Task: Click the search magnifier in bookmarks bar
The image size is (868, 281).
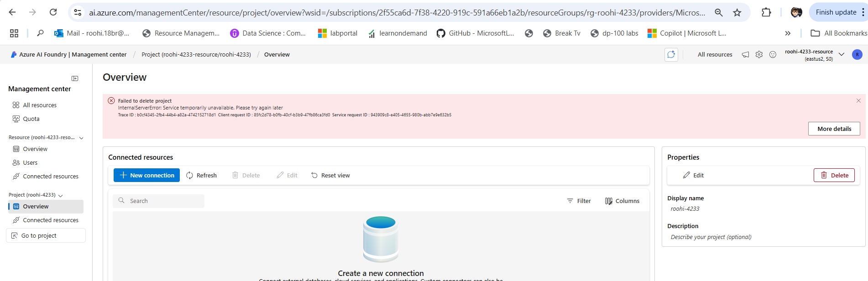Action: point(40,33)
